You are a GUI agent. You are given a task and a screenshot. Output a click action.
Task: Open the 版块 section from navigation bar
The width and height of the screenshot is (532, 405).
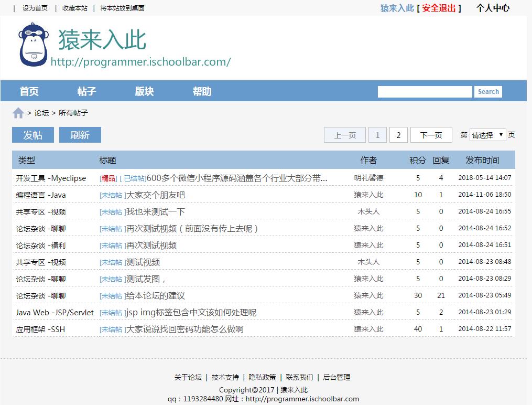(143, 91)
